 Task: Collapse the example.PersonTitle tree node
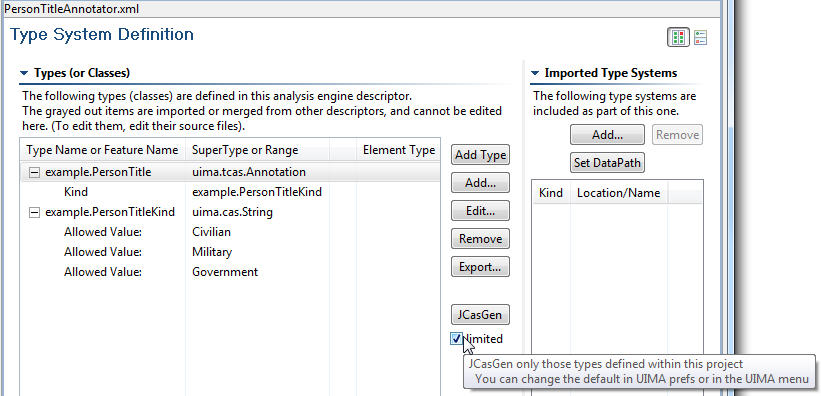(x=34, y=172)
